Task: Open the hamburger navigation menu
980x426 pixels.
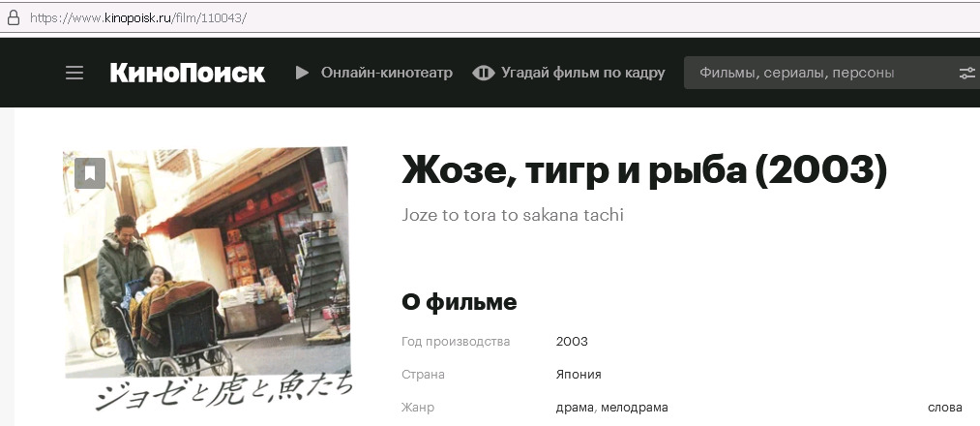Action: 74,73
